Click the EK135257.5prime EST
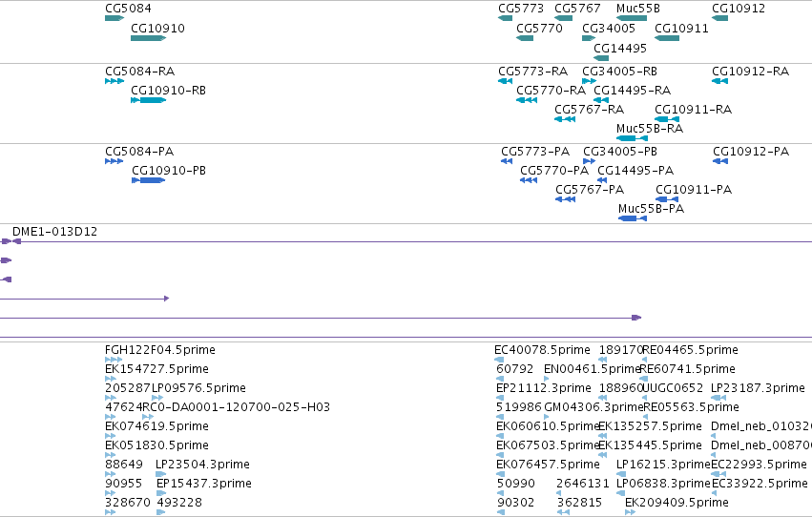 pos(602,436)
